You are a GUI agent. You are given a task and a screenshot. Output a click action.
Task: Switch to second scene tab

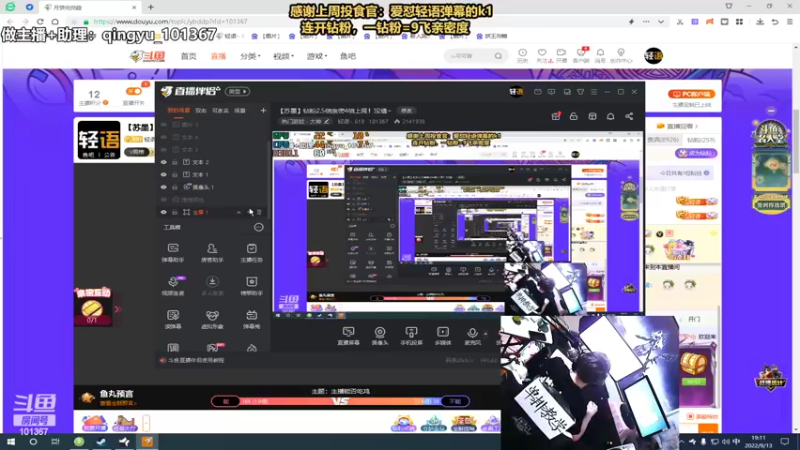point(201,110)
